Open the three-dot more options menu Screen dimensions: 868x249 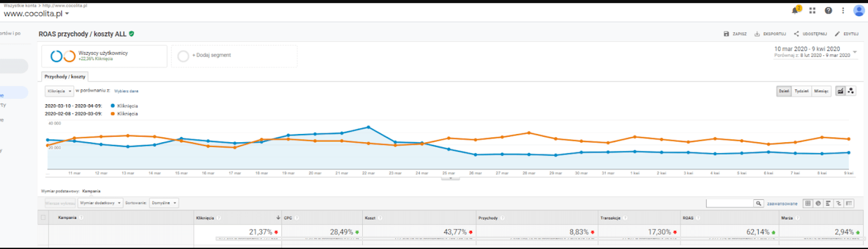pos(843,10)
